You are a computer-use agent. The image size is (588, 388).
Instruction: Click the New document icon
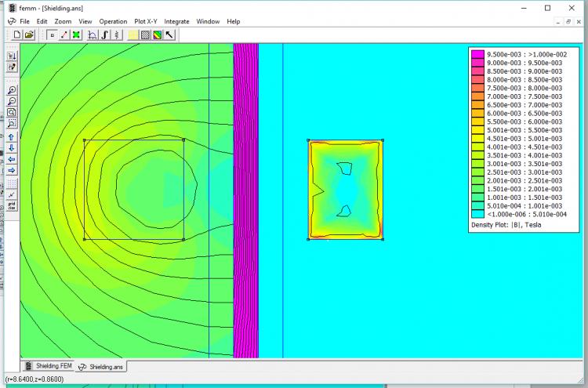18,34
